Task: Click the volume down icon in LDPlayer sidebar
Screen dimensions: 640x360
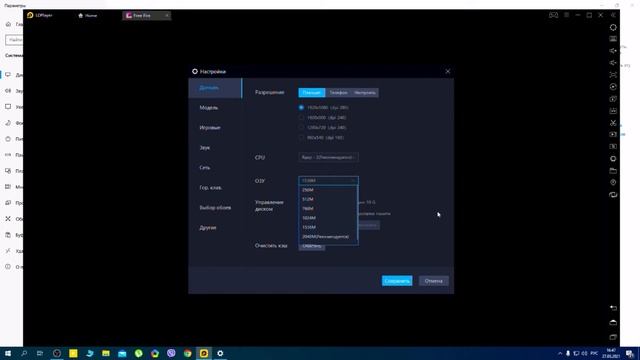Action: [x=613, y=63]
